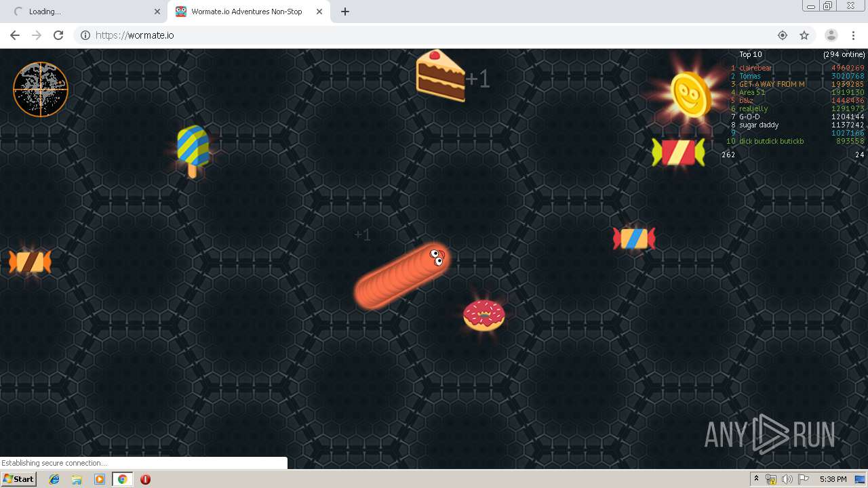Click leaderboard entry realjelly
This screenshot has height=488, width=868.
coord(753,108)
